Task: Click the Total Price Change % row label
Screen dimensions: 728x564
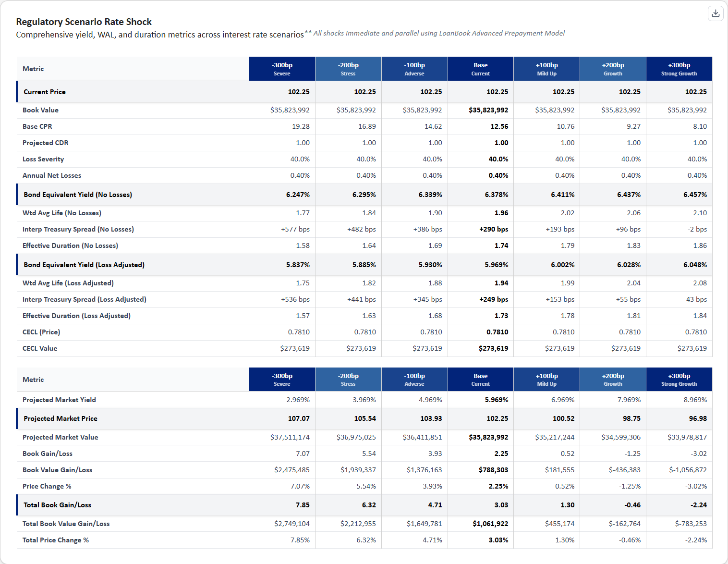Action: coord(56,540)
